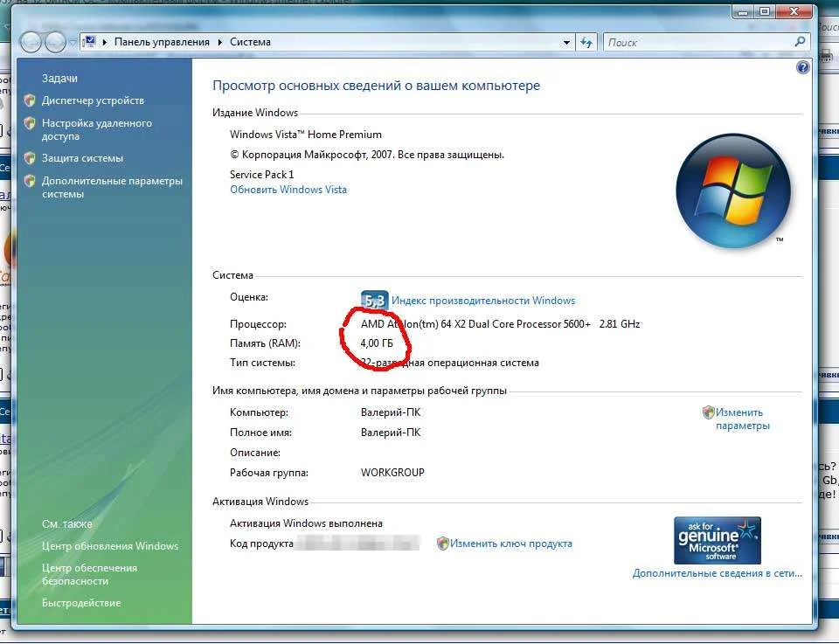Image resolution: width=839 pixels, height=644 pixels.
Task: Click shield icon beside Изменить ключ продукта
Action: 442,544
